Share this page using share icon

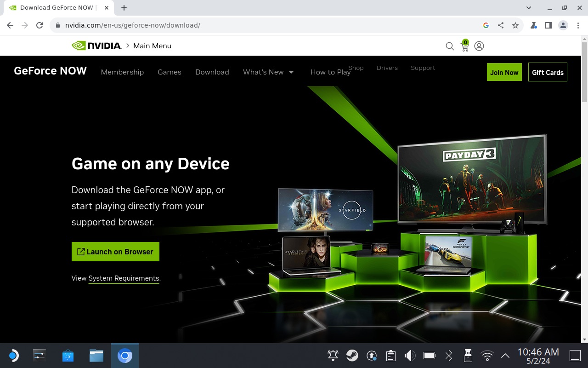click(501, 25)
